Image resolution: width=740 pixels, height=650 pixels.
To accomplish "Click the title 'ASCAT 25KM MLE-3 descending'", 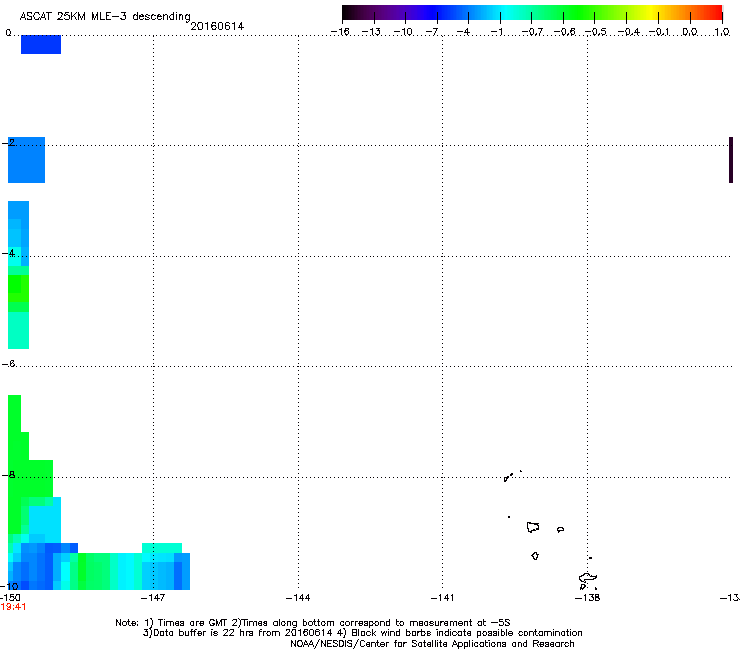I will 105,16.
